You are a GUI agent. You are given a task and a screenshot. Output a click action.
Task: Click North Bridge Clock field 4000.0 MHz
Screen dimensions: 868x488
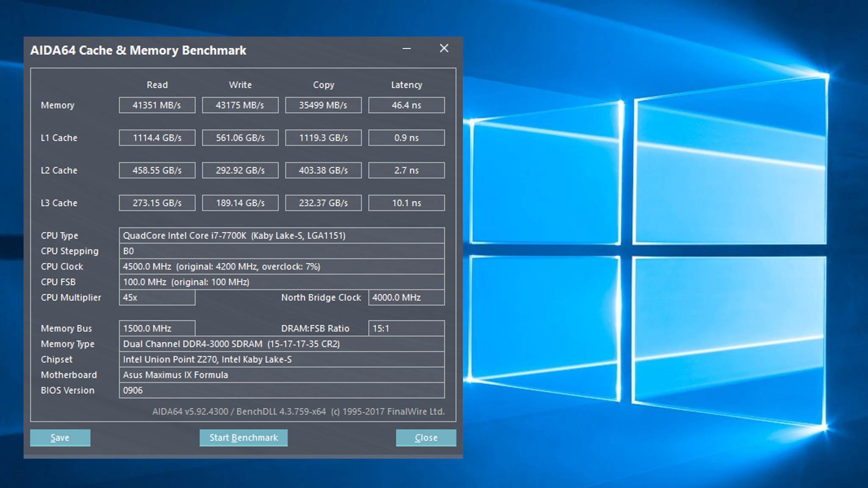pyautogui.click(x=406, y=297)
